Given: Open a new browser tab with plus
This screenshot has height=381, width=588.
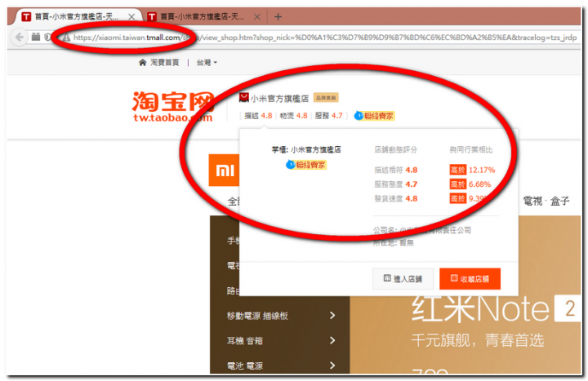Looking at the screenshot, I should pos(278,17).
